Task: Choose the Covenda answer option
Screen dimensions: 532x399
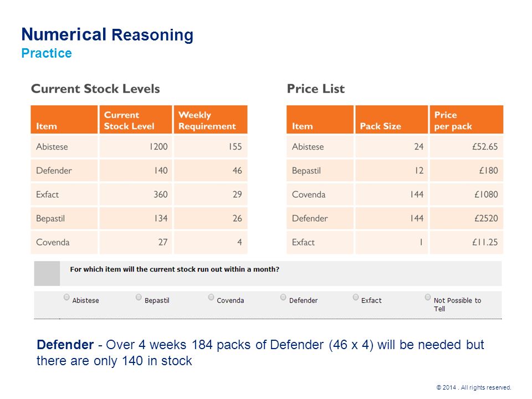Action: point(211,297)
